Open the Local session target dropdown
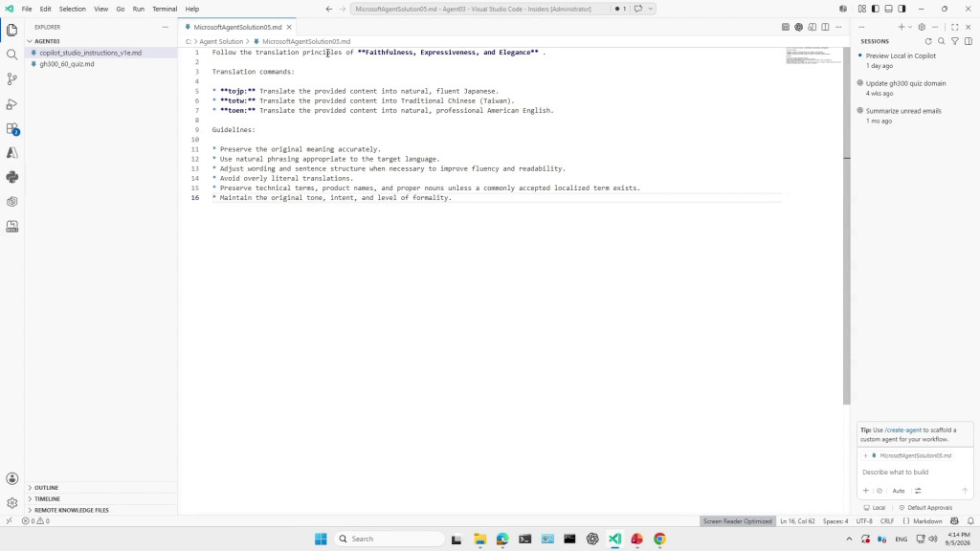This screenshot has width=980, height=551. point(875,507)
